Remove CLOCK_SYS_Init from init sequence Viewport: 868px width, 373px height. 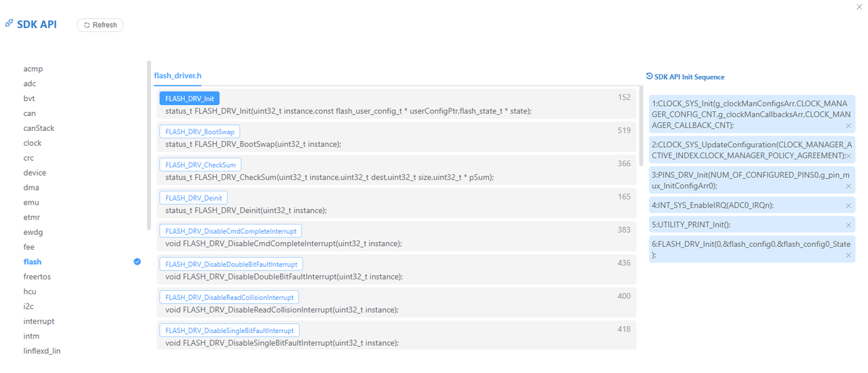pos(848,125)
